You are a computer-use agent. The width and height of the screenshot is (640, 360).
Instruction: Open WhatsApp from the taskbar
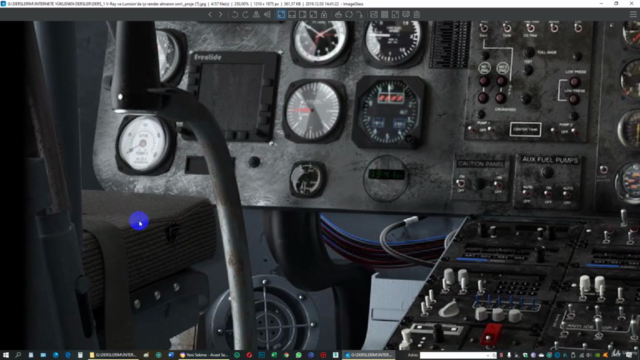click(298, 355)
